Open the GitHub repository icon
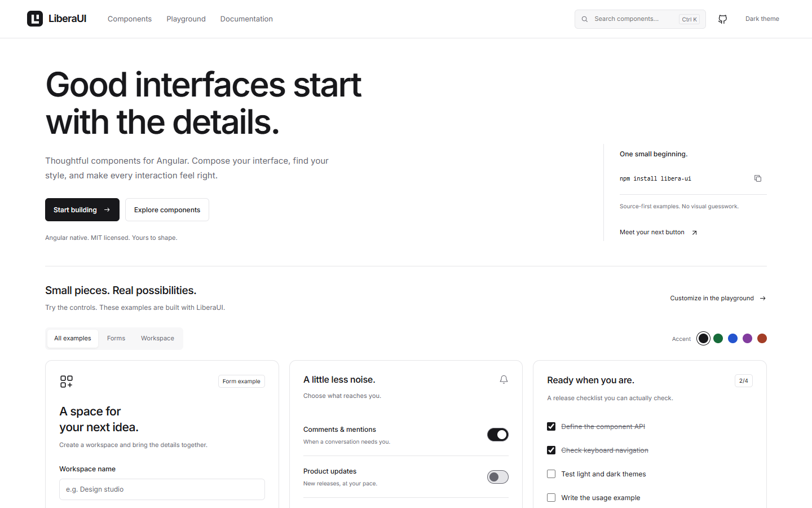This screenshot has width=812, height=508. click(x=722, y=19)
